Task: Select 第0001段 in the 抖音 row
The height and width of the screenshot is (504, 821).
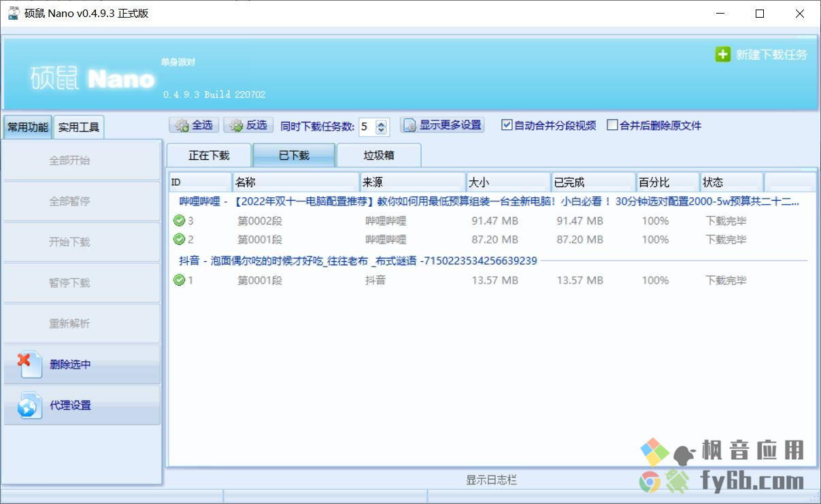Action: pos(259,280)
